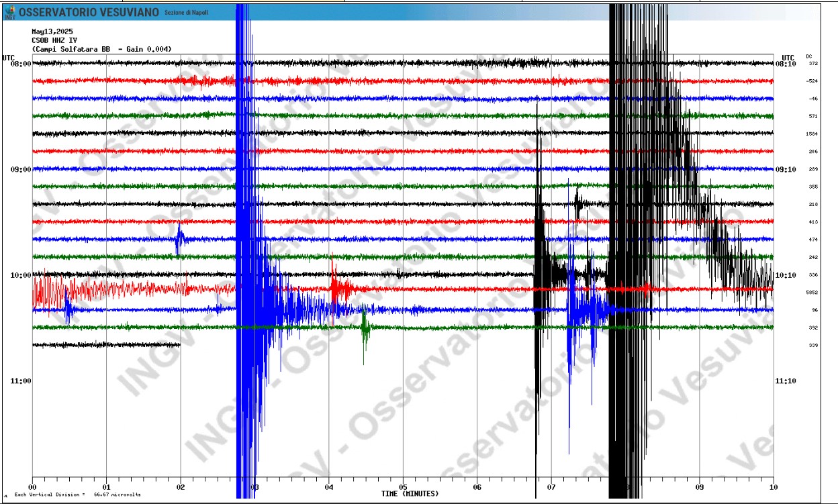Select DC value '1584'
The width and height of the screenshot is (838, 504).
click(x=812, y=134)
